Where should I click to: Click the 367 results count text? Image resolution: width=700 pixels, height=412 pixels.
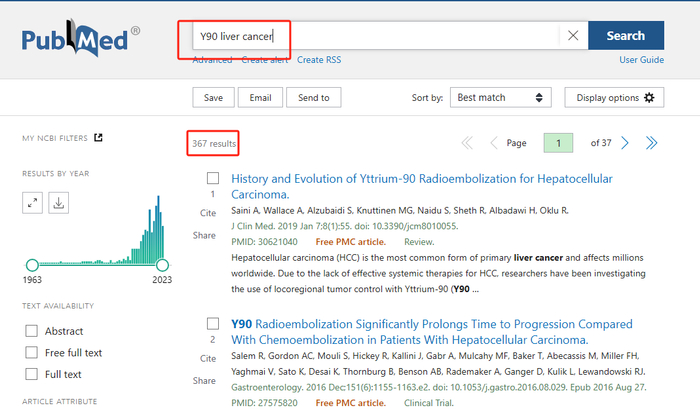pos(214,143)
